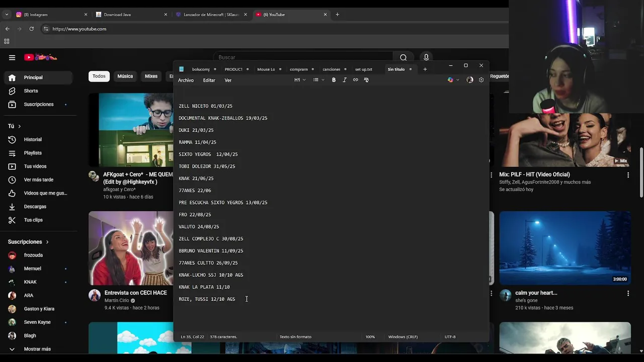
Task: Toggle italic formatting in Notepad
Action: 345,80
